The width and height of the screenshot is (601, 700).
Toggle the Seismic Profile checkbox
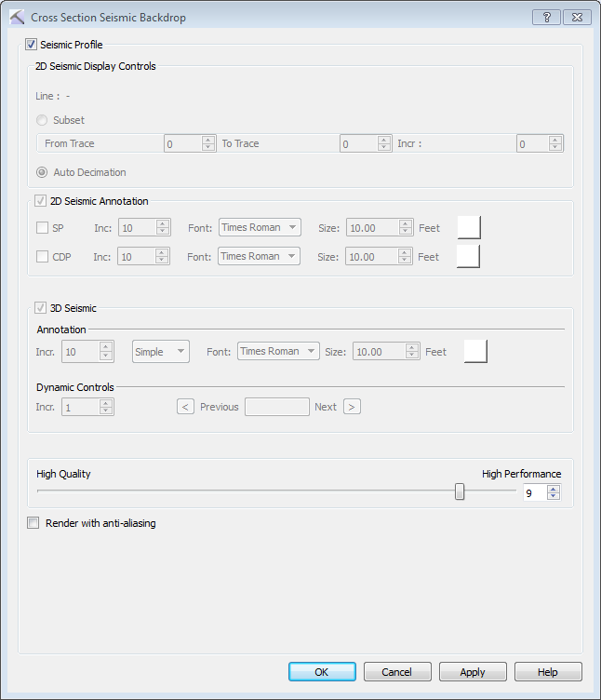point(32,45)
